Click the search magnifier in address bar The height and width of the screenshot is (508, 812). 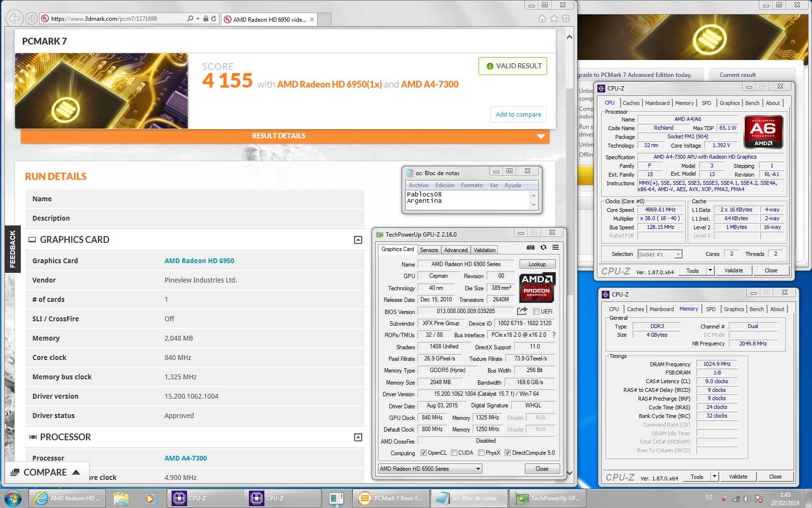pos(190,19)
